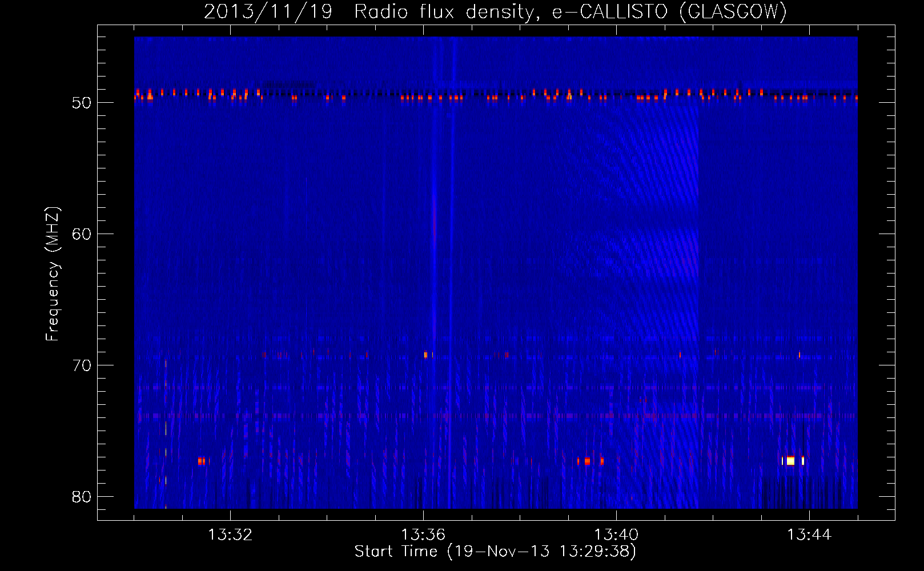This screenshot has width=924, height=571.
Task: Click the '13:44' time tick label
Action: click(x=809, y=535)
